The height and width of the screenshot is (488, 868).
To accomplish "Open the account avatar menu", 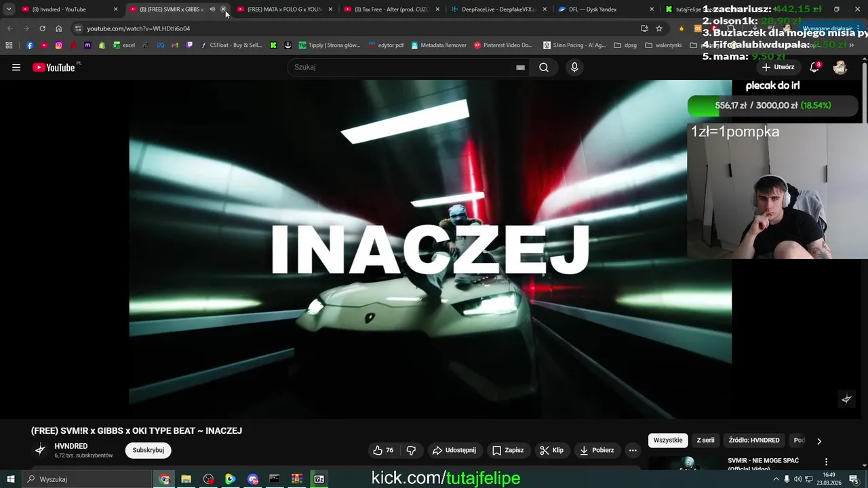I will (x=840, y=67).
